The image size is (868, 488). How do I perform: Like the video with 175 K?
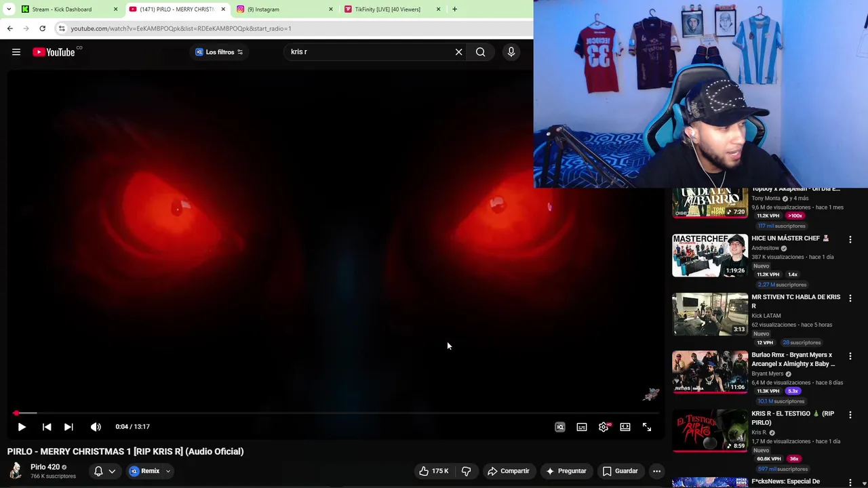tap(434, 471)
